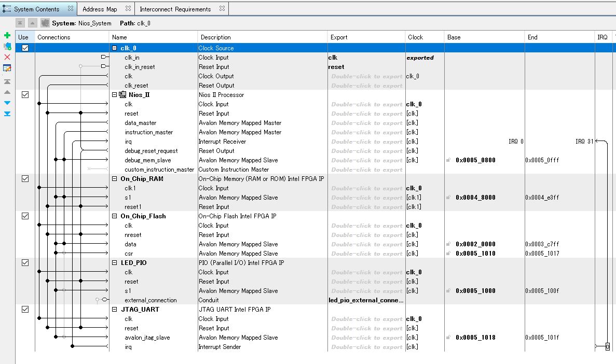
Task: Click the export connector symbol for clk_in
Action: coord(104,57)
